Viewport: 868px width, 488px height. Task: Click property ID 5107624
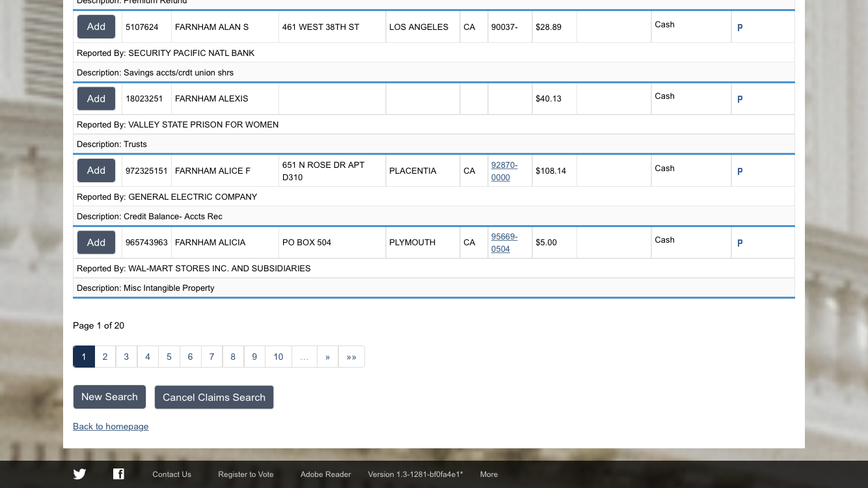(142, 27)
